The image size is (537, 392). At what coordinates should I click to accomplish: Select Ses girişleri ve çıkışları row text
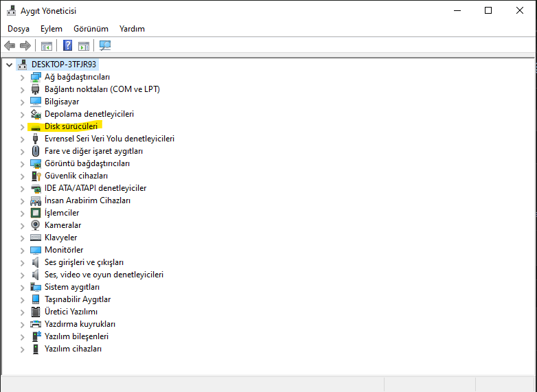pyautogui.click(x=84, y=262)
